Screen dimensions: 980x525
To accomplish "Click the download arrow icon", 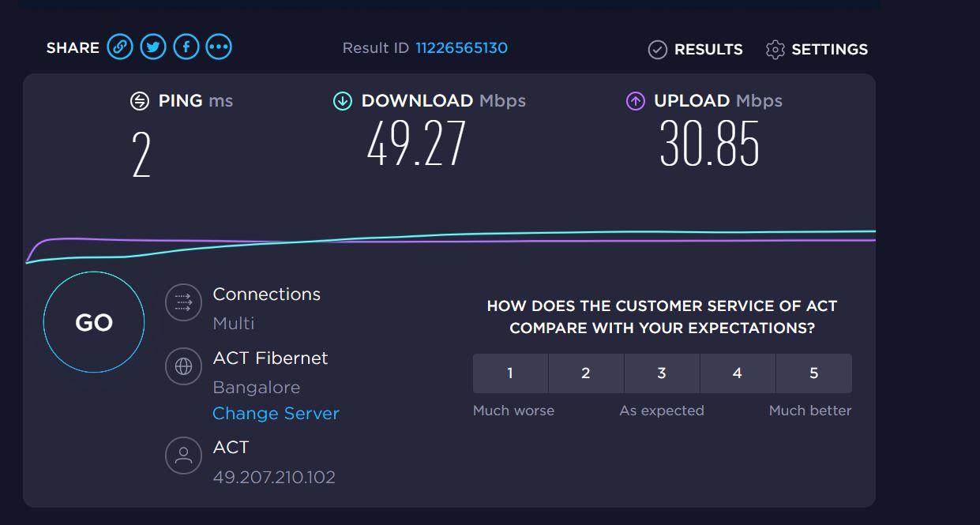I will click(343, 101).
